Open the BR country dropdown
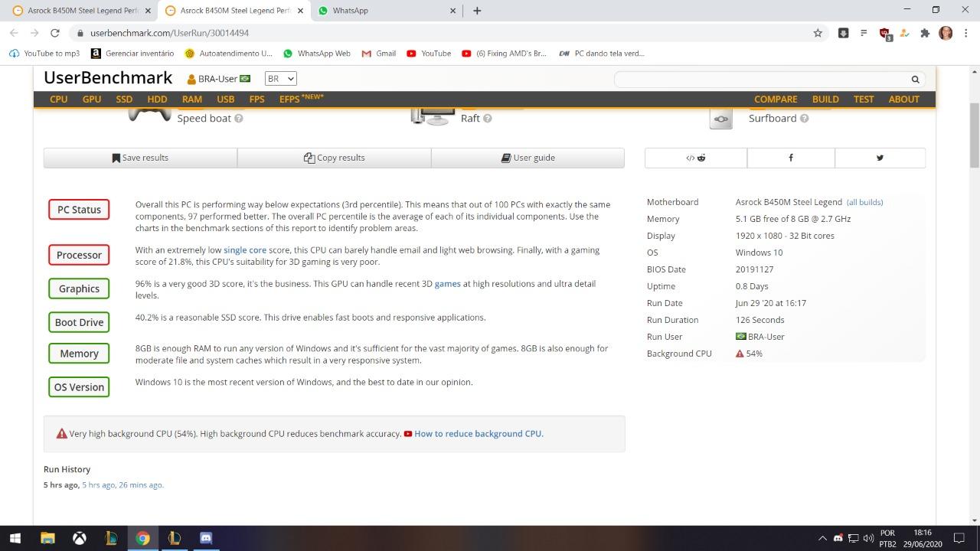This screenshot has width=980, height=551. tap(280, 79)
